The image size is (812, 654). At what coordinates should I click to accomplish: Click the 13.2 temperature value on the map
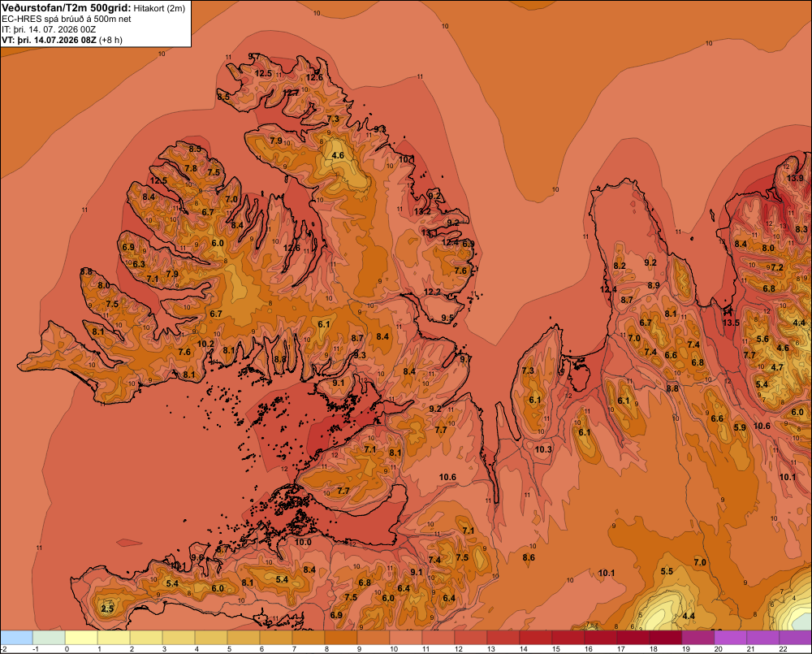tap(422, 211)
